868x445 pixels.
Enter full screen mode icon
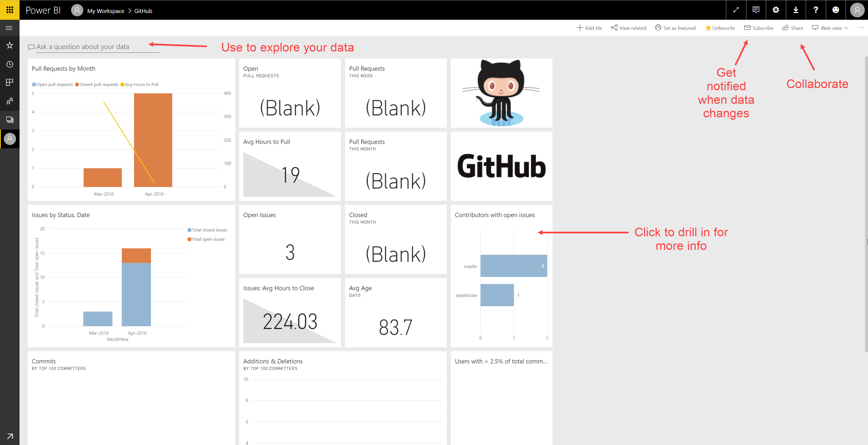click(736, 10)
